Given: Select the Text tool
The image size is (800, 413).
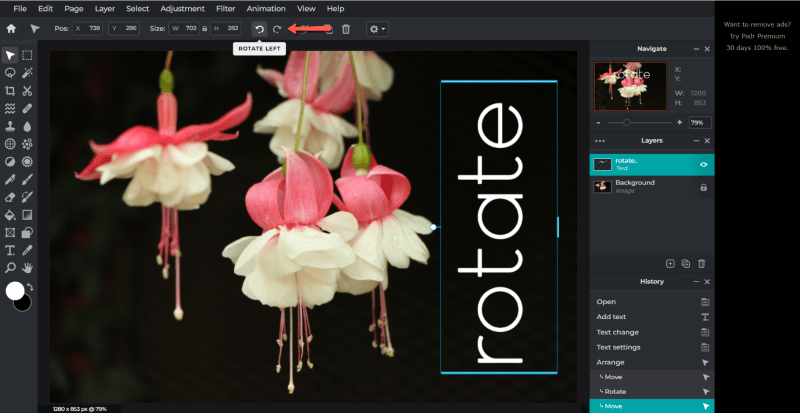Looking at the screenshot, I should (10, 250).
